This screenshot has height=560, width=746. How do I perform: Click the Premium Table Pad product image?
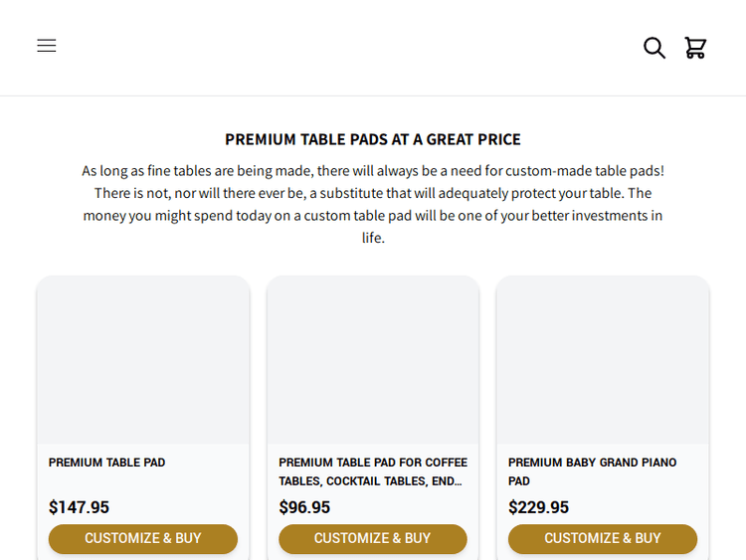coord(143,360)
